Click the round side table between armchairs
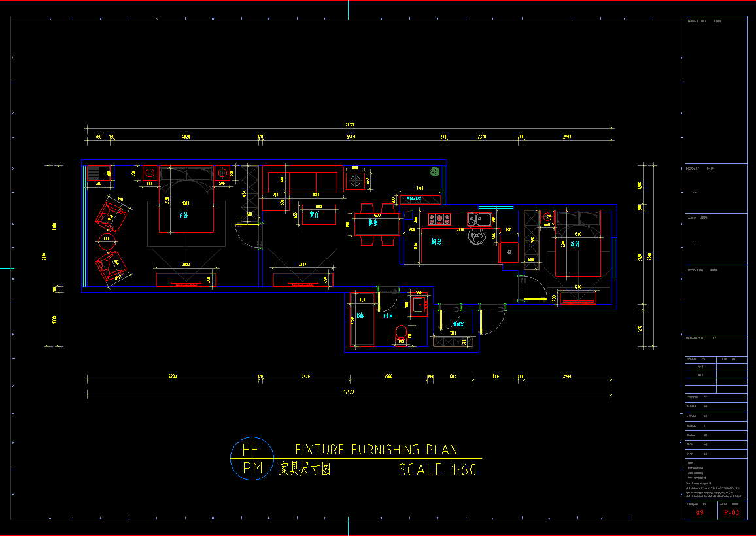Image resolution: width=756 pixels, height=536 pixels. [109, 240]
